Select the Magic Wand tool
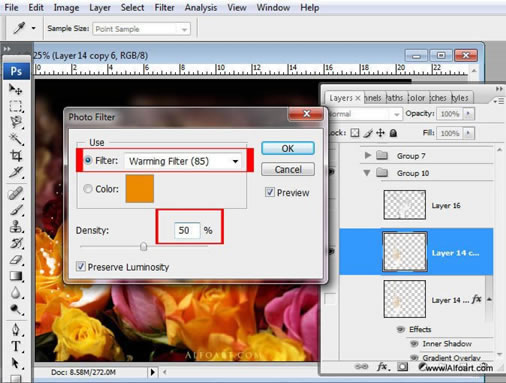Screen dimensions: 506x383 pyautogui.click(x=15, y=139)
